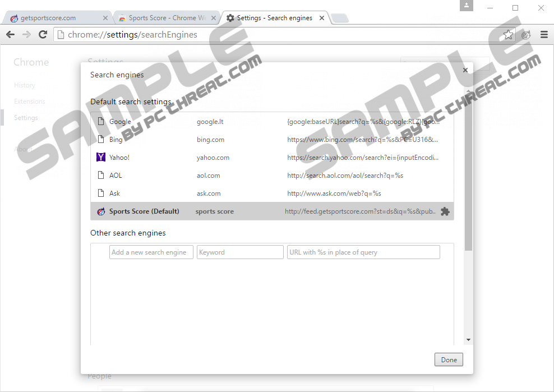Focus the Add a new search engine field
Image resolution: width=554 pixels, height=392 pixels.
coord(151,252)
